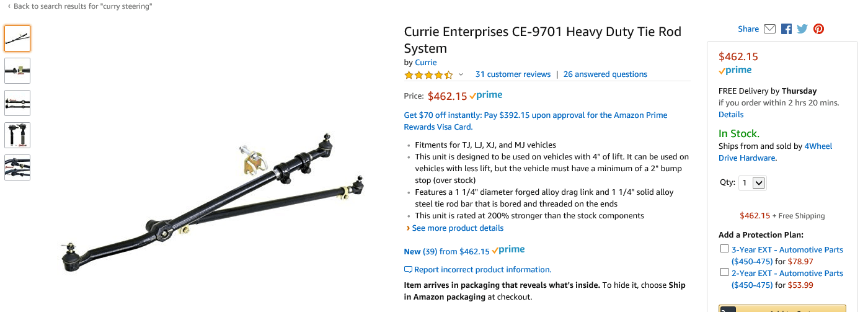
Task: Click the report incorrect information speech icon
Action: click(x=408, y=270)
